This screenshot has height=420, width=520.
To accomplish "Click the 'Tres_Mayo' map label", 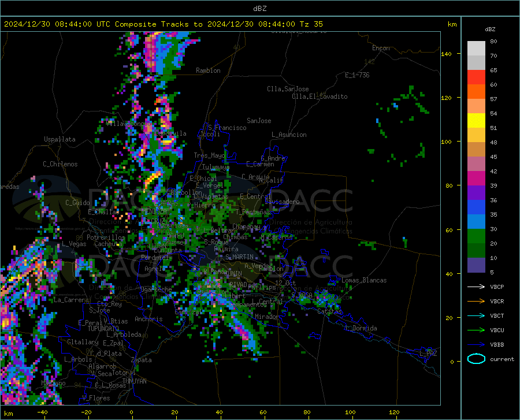I will 209,155.
